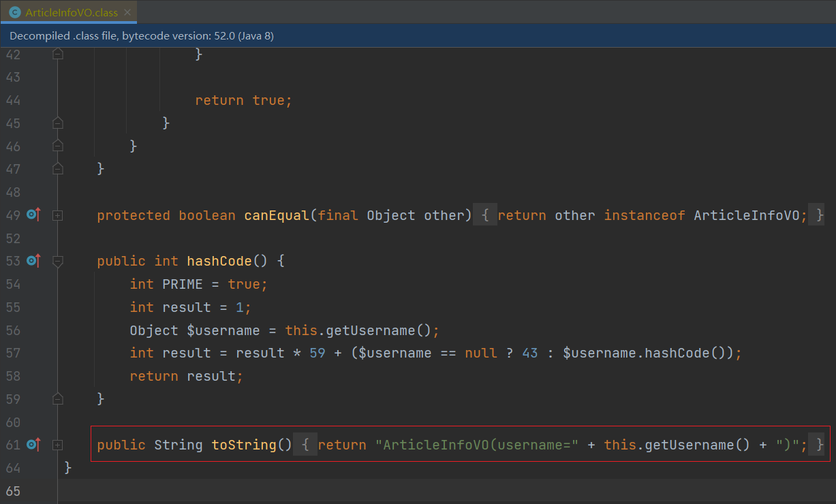Click the overrides icon beside canEqual method
Image resolution: width=836 pixels, height=504 pixels.
click(32, 215)
